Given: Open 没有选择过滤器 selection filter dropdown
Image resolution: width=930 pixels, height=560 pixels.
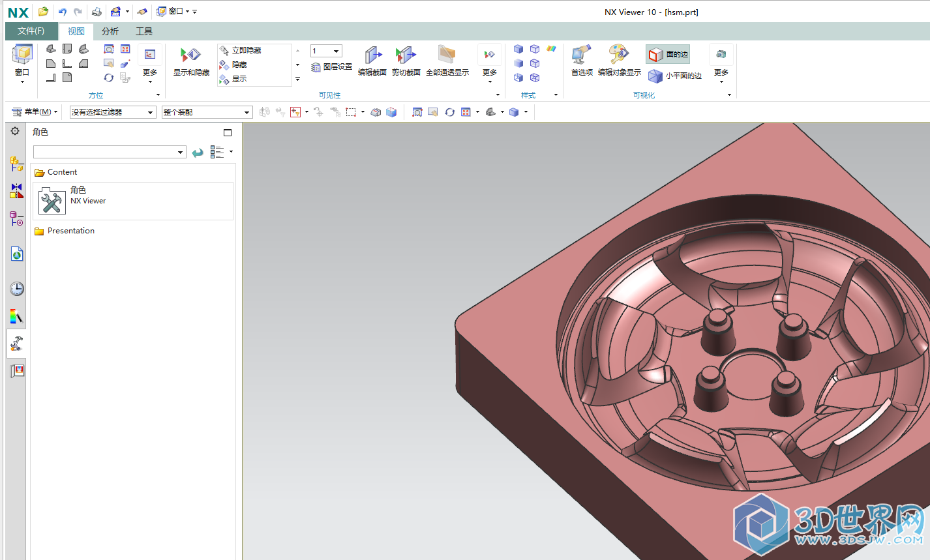Looking at the screenshot, I should [113, 112].
